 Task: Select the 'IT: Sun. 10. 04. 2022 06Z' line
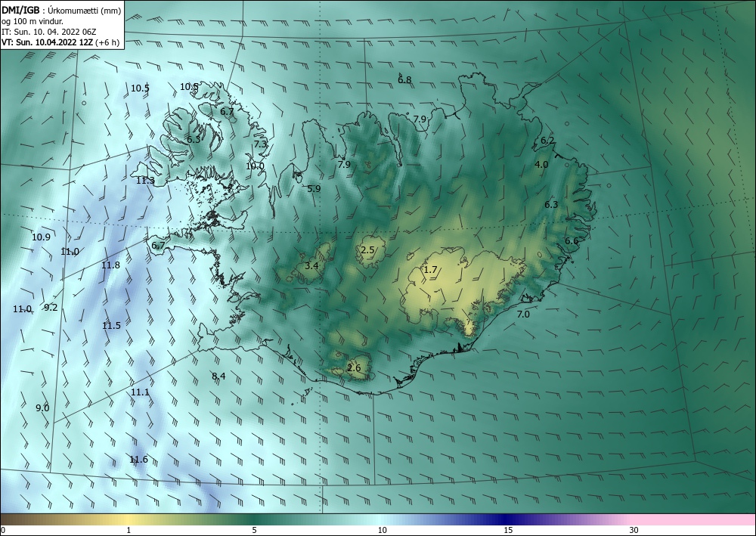tap(48, 32)
